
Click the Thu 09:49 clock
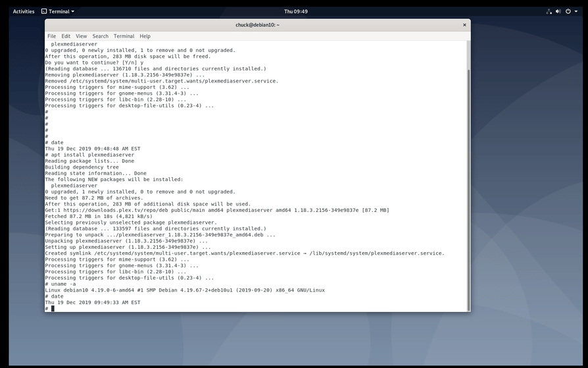tap(296, 11)
